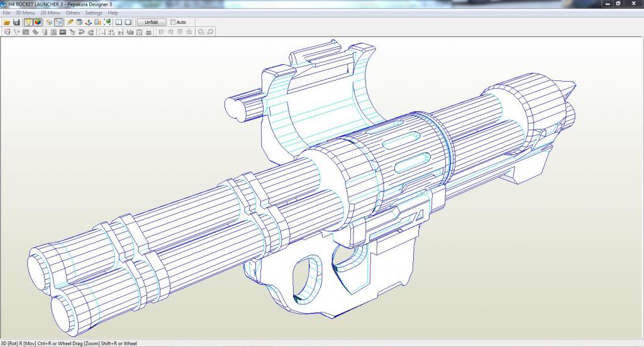Click the green cube with dashed selection icon
The width and height of the screenshot is (644, 347).
[x=107, y=22]
